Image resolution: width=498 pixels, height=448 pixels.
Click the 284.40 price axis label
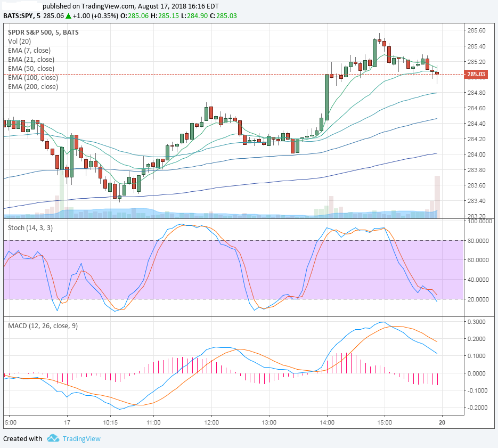pyautogui.click(x=476, y=124)
